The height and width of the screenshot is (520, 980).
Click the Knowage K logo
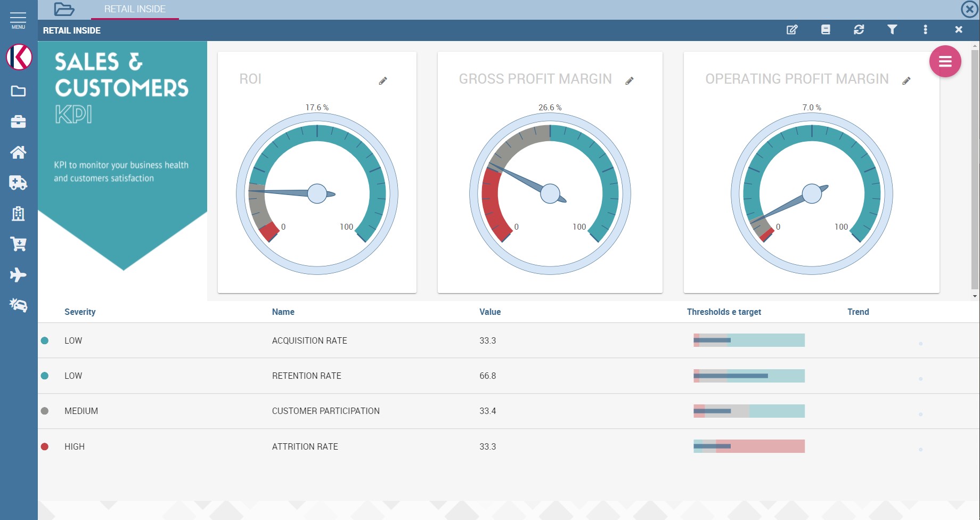click(x=19, y=57)
